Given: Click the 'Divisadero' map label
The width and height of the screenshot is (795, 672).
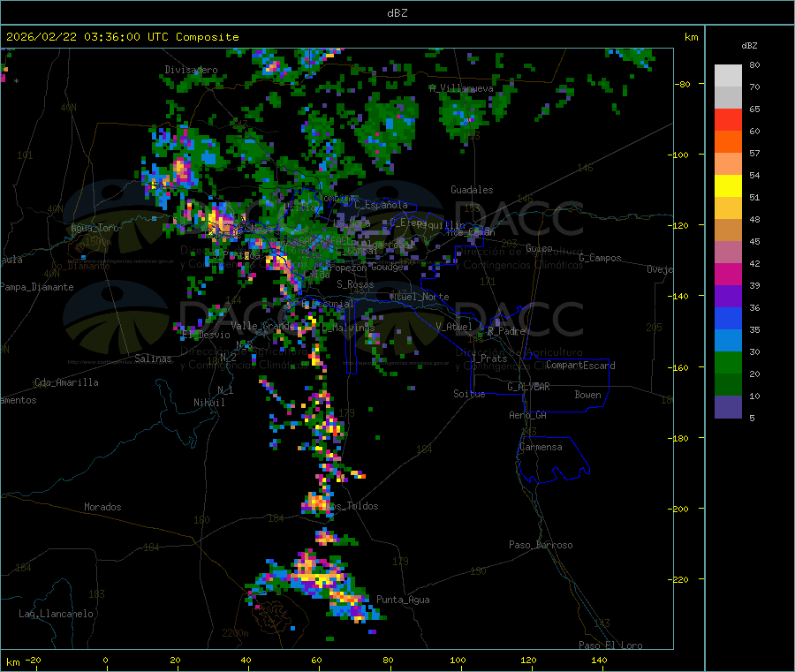Looking at the screenshot, I should (191, 70).
